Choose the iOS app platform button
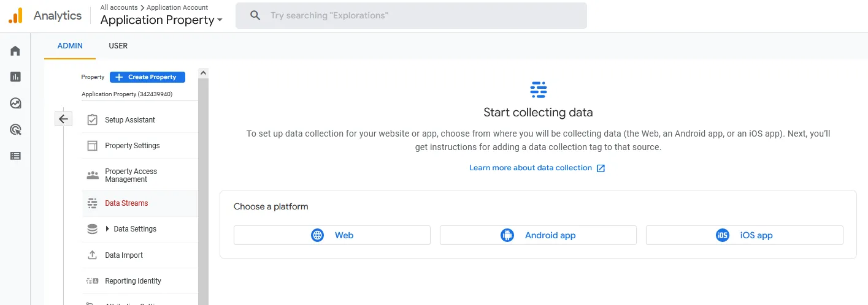Viewport: 868px width, 305px height. tap(745, 235)
